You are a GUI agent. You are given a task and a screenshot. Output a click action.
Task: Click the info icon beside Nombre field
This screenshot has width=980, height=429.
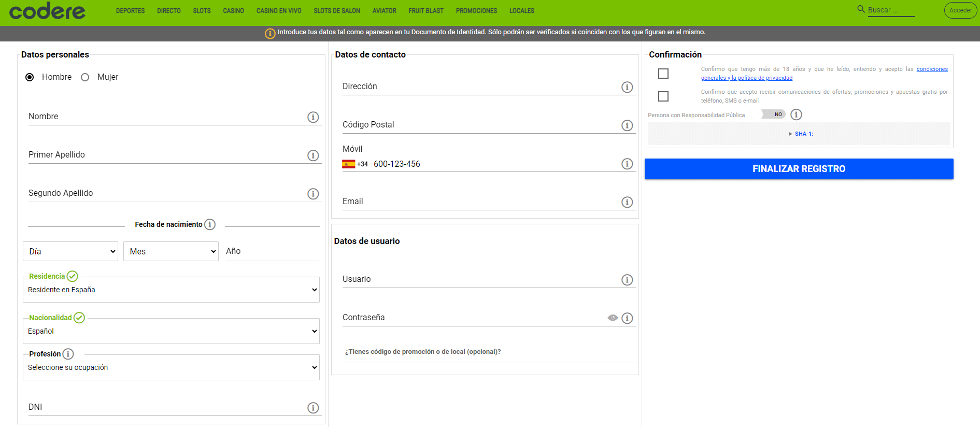pos(313,117)
